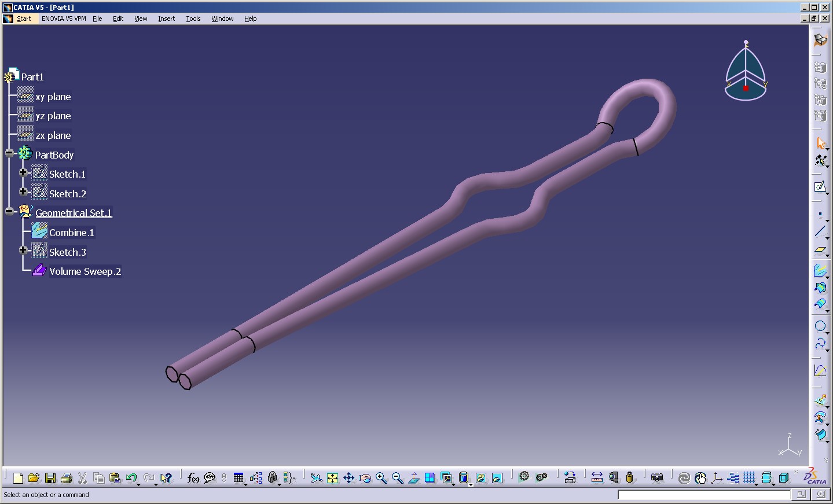Image resolution: width=833 pixels, height=504 pixels.
Task: Click the Select arrow tool
Action: tap(820, 143)
